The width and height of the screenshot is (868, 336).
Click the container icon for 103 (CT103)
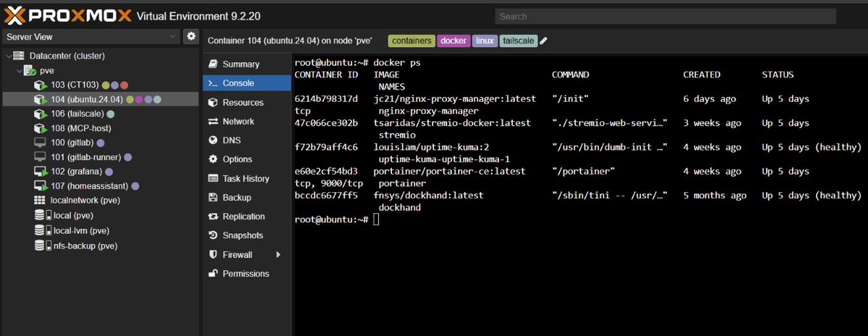click(41, 85)
